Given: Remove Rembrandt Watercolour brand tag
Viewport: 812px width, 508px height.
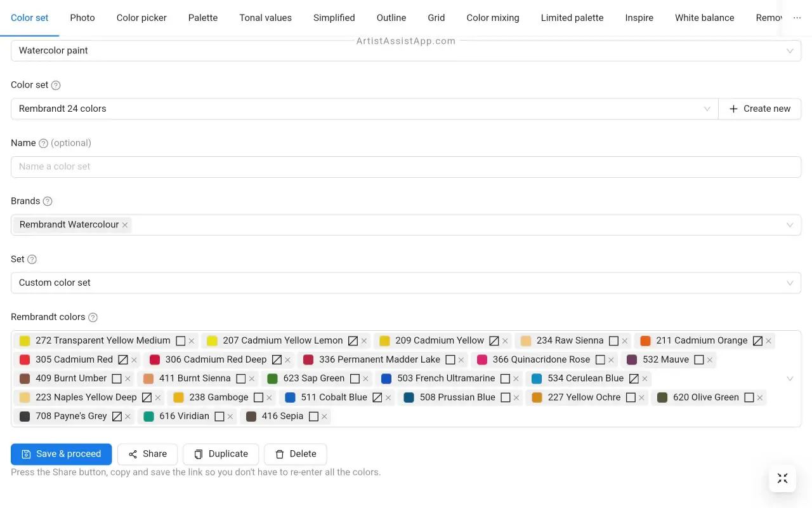Looking at the screenshot, I should click(125, 225).
